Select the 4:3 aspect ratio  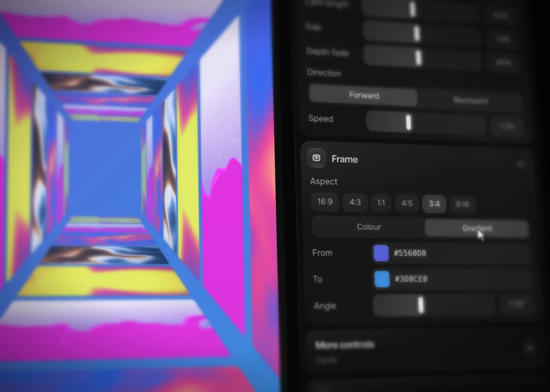coord(355,202)
